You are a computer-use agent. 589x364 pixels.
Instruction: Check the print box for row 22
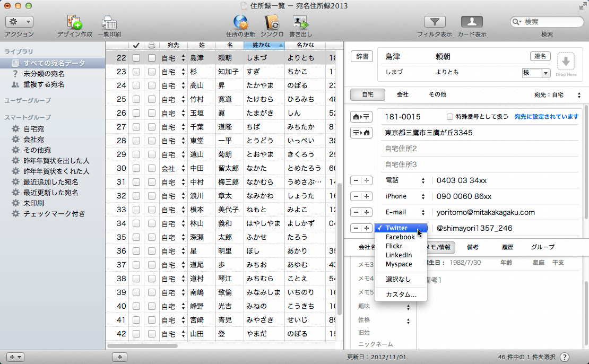[151, 58]
